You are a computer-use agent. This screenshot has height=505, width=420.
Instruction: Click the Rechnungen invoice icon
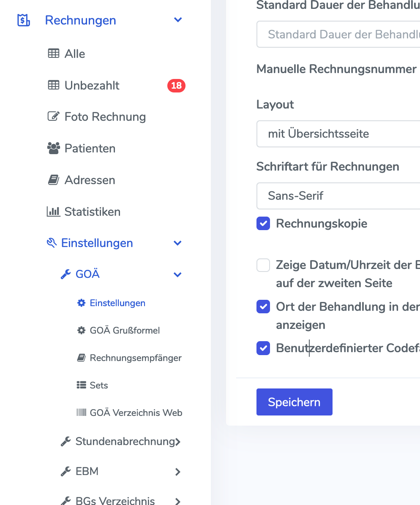click(23, 20)
